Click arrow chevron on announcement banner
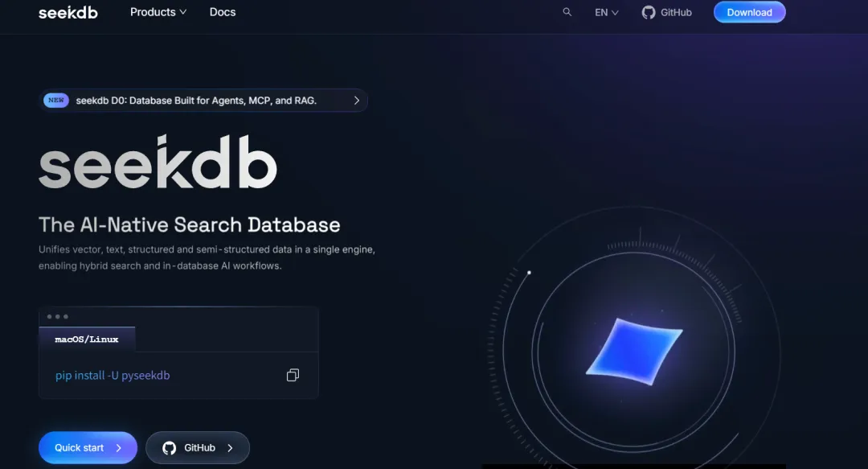Image resolution: width=868 pixels, height=469 pixels. tap(357, 101)
